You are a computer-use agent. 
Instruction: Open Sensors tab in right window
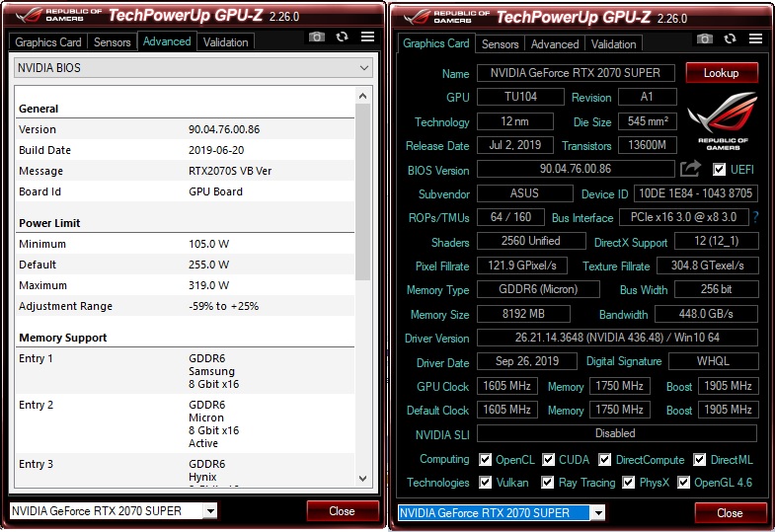coord(501,44)
